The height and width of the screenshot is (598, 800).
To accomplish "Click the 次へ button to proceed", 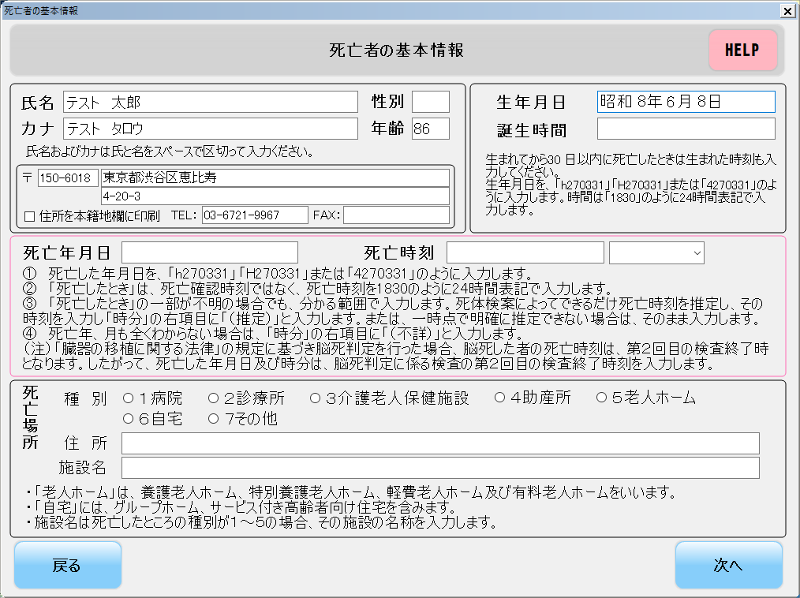I will coord(729,565).
